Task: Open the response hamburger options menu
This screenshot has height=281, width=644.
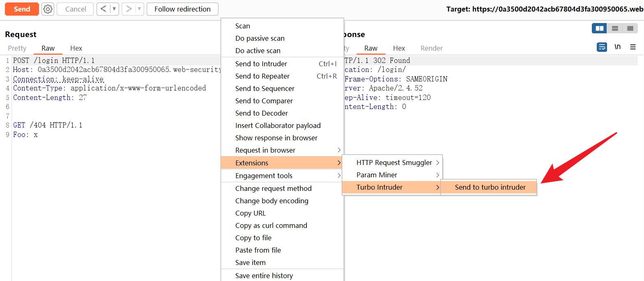Action: point(633,47)
